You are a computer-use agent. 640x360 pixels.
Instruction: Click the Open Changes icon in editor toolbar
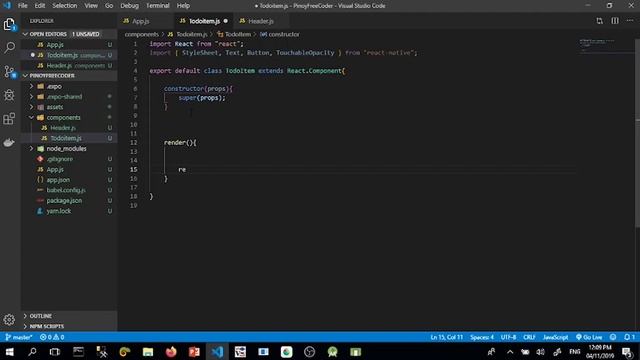pos(599,21)
